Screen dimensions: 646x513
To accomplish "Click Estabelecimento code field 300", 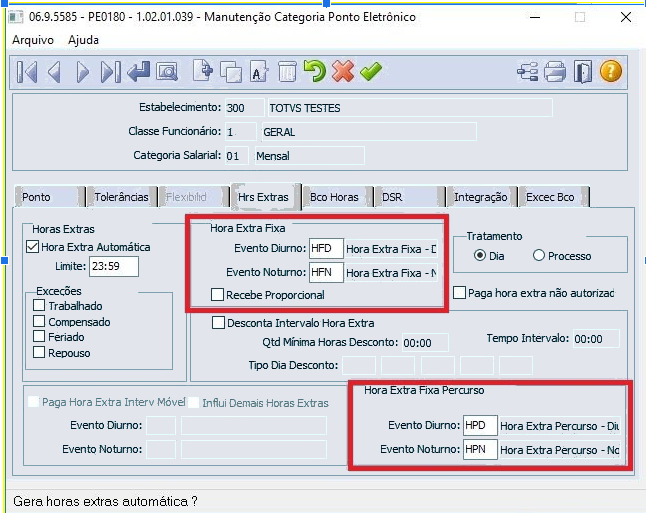I will pos(245,108).
